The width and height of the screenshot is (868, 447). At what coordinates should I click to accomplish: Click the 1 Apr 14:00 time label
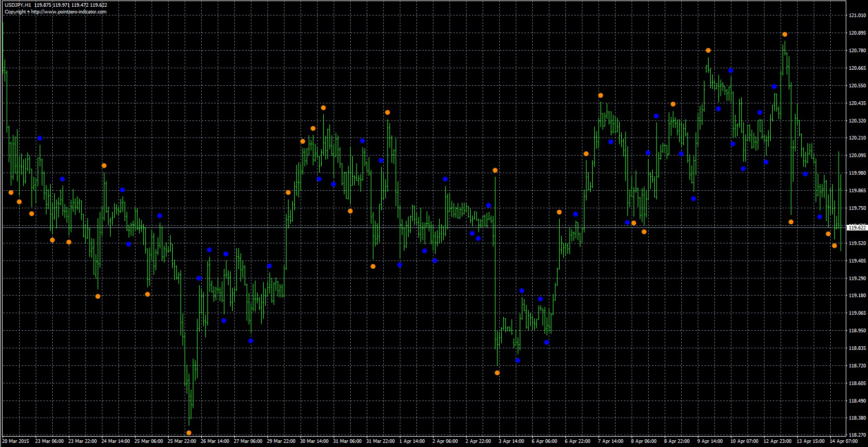(412, 441)
